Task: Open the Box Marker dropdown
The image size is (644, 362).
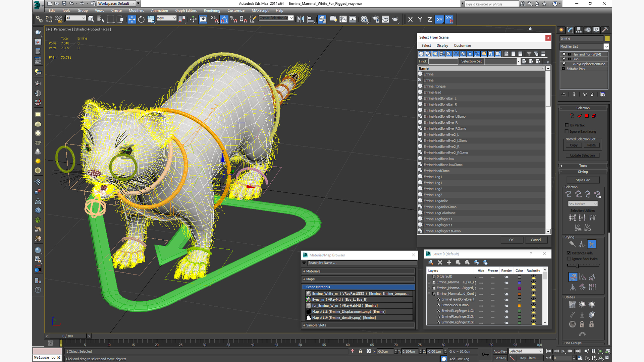Action: point(583,204)
